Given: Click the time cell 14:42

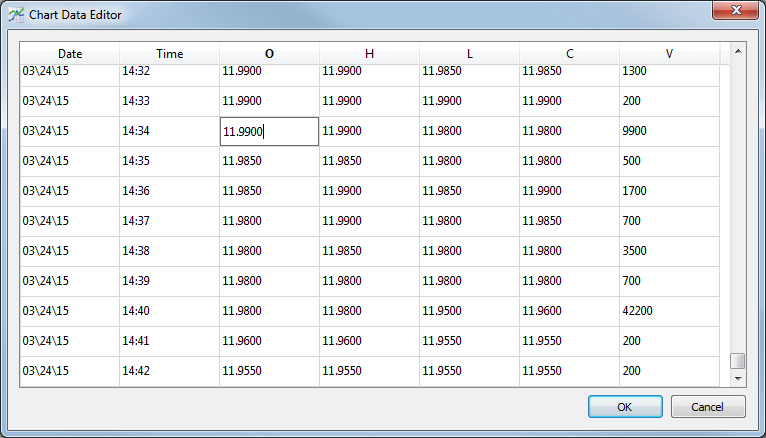Looking at the screenshot, I should pyautogui.click(x=169, y=371).
